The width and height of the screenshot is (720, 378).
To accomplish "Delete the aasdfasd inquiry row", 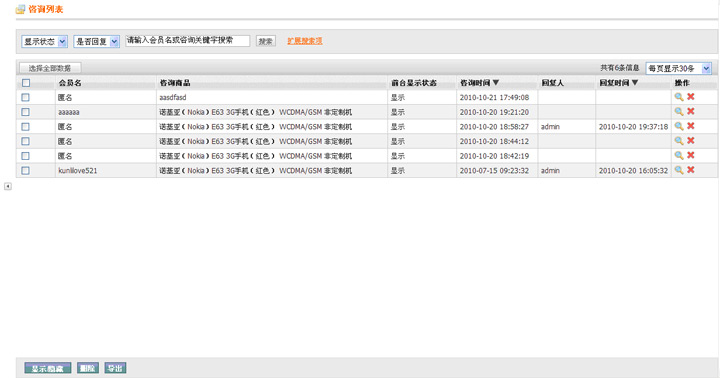I will 691,97.
